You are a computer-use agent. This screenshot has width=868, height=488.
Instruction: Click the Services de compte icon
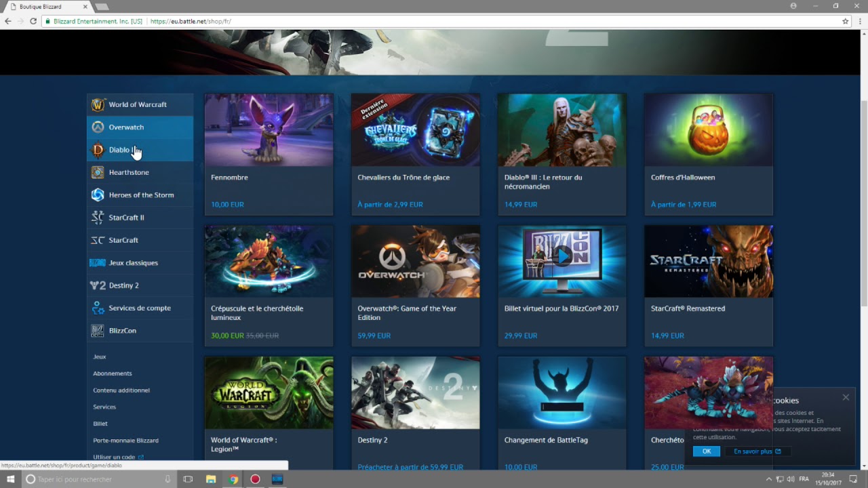98,308
